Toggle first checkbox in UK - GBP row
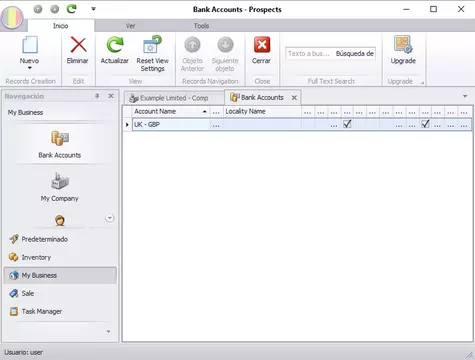Viewport: 475px width, 360px height. 347,124
